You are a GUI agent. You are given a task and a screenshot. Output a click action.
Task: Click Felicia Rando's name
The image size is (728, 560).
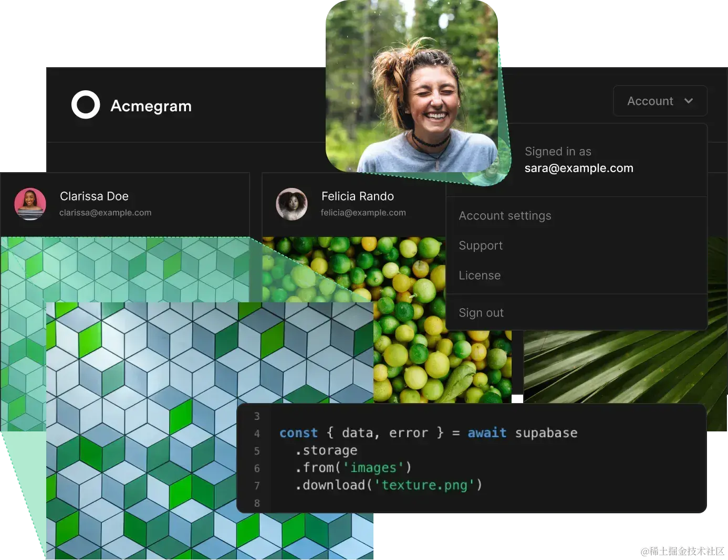point(358,196)
